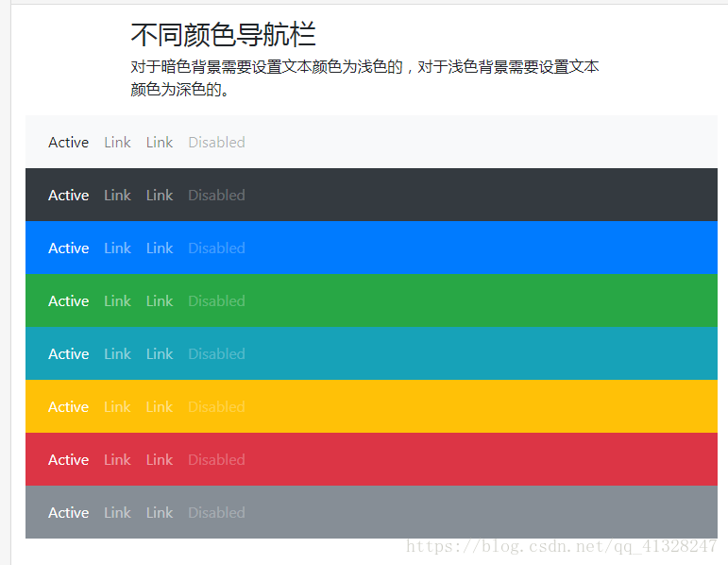The width and height of the screenshot is (728, 565).
Task: Click first Link in the dark navbar
Action: click(x=117, y=196)
